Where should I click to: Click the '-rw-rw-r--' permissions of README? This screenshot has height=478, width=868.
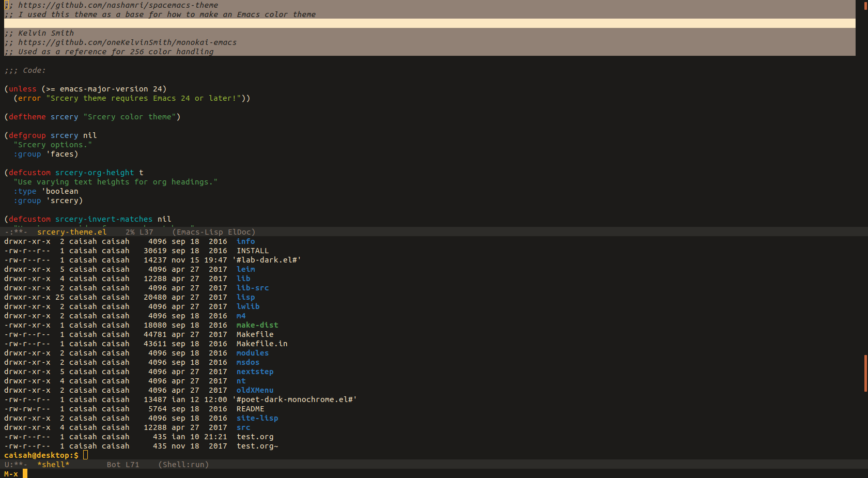(x=27, y=409)
